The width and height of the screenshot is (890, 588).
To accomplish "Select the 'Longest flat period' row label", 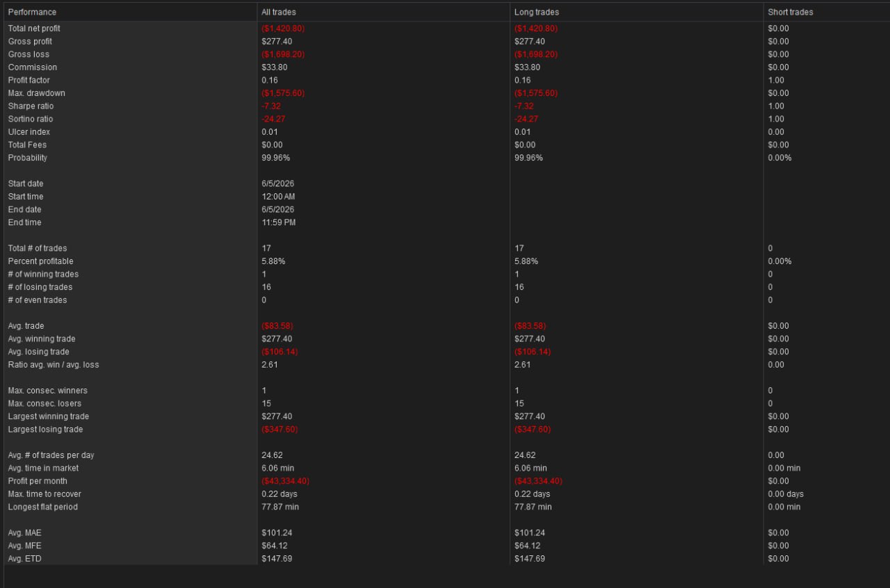I will (x=43, y=507).
